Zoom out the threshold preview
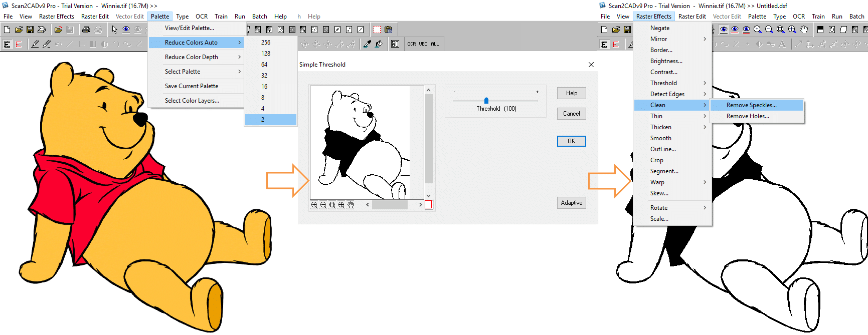The height and width of the screenshot is (335, 868). point(323,204)
